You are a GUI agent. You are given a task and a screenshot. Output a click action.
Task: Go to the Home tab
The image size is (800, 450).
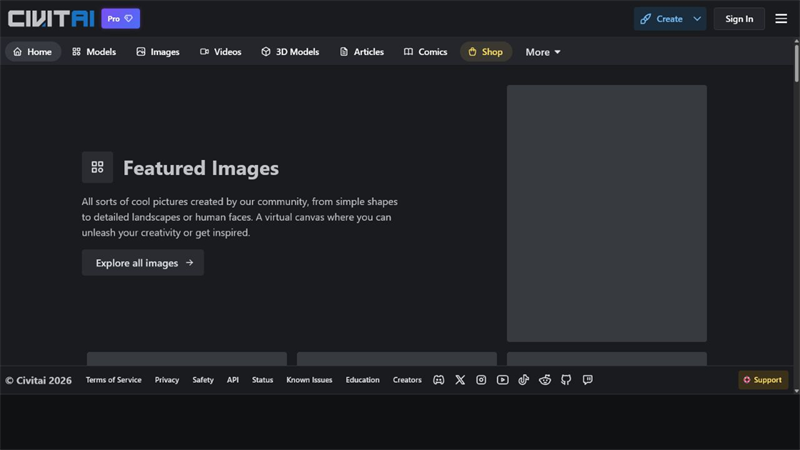click(x=33, y=52)
